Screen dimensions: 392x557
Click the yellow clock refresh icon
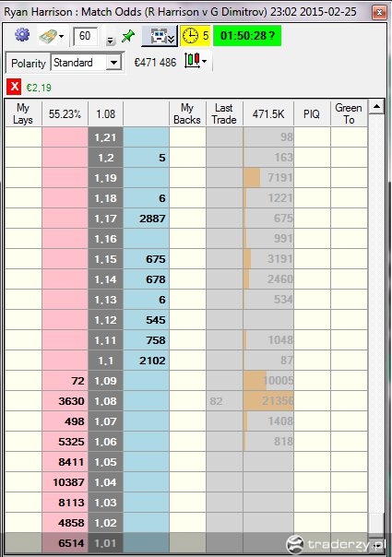coord(191,36)
